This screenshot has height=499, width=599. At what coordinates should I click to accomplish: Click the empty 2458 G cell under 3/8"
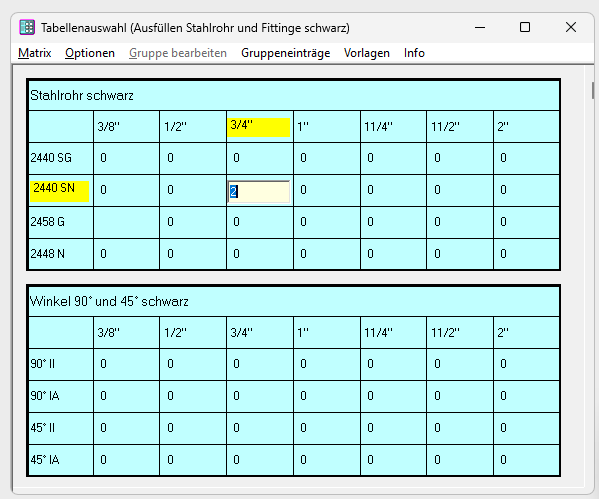126,222
